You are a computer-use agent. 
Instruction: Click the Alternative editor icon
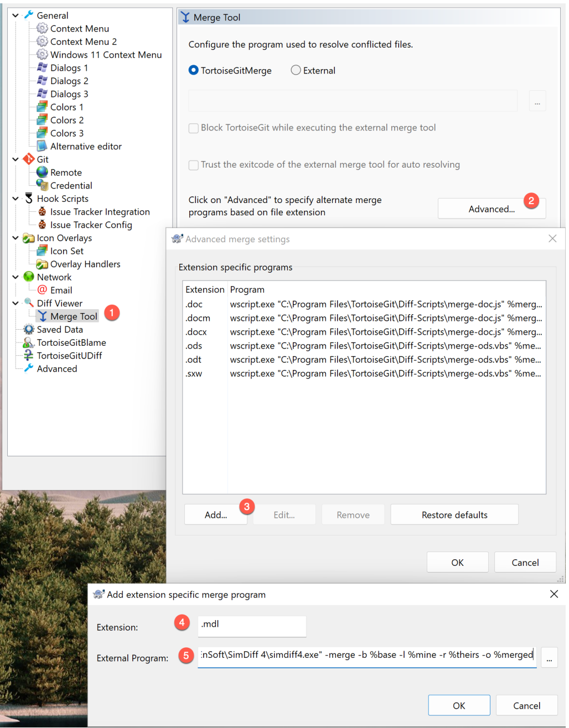pyautogui.click(x=42, y=146)
